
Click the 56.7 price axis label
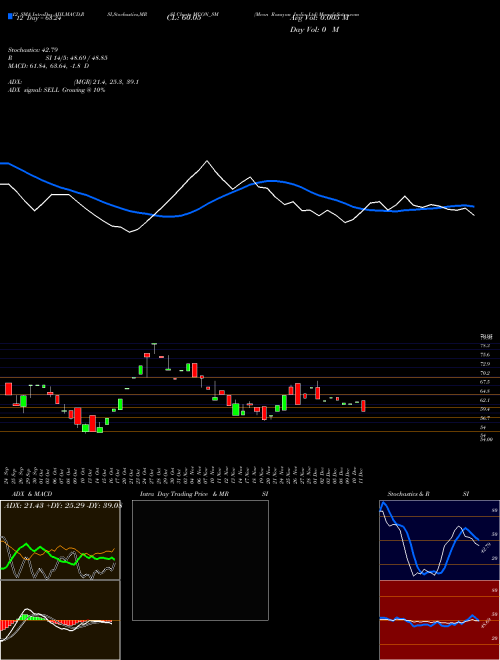point(485,418)
